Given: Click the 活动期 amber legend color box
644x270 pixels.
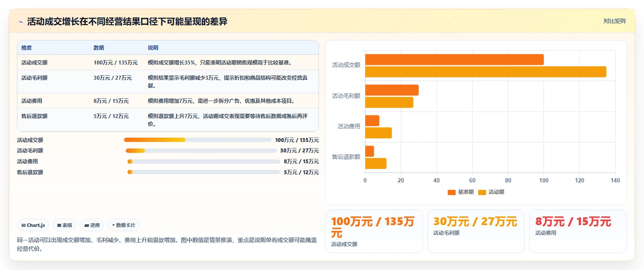Looking at the screenshot, I should click(x=482, y=192).
